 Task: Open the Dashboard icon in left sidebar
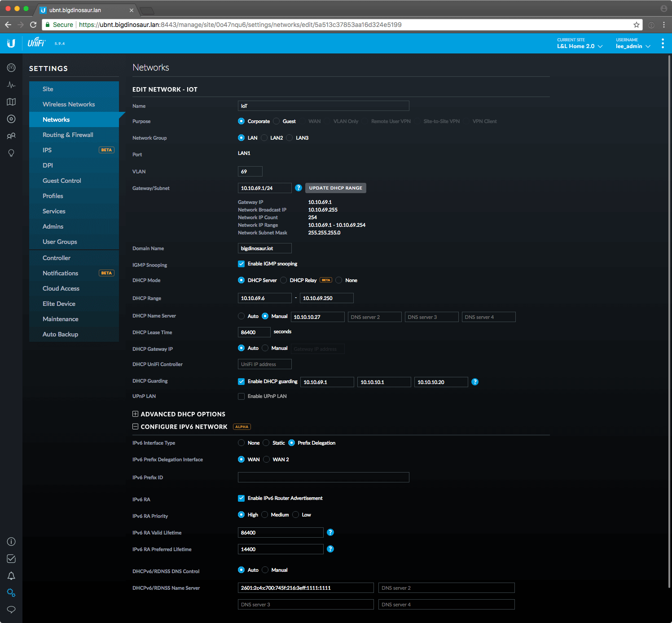(11, 68)
